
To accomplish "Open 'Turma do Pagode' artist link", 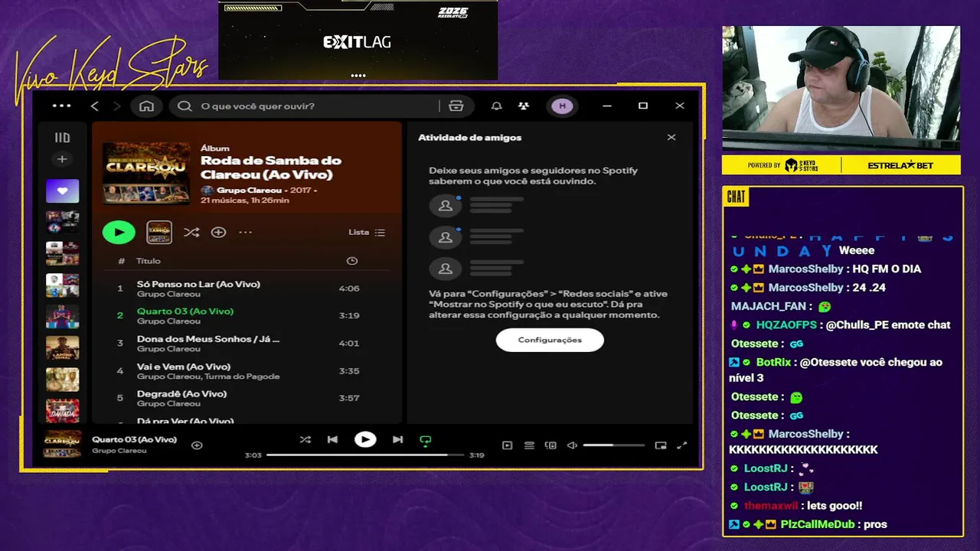I will click(242, 377).
